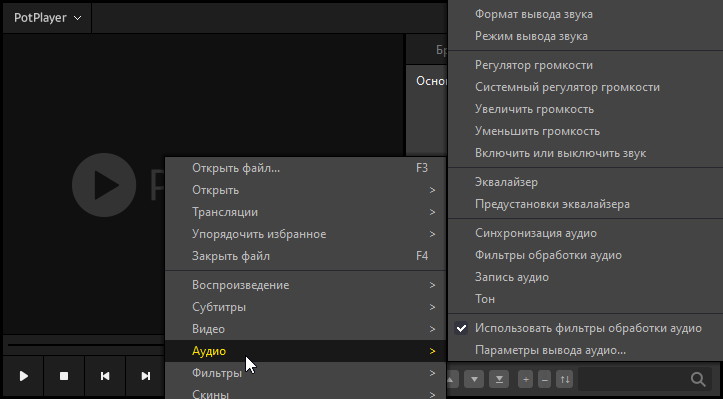This screenshot has height=399, width=723.
Task: Open Фильтры обработки аудио item
Action: [586, 255]
